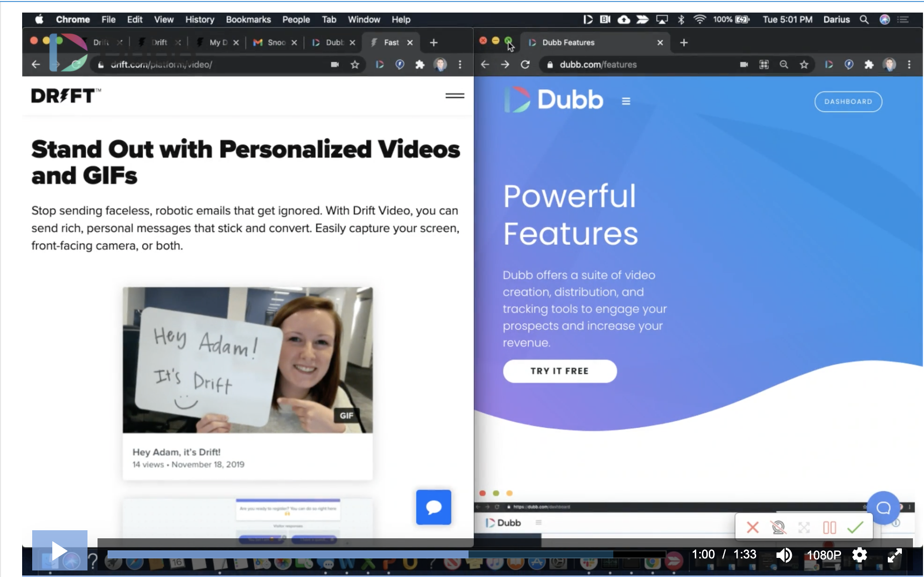Screen dimensions: 924x577
Task: Bookmark the Dubb Features page with the star
Action: (x=804, y=64)
